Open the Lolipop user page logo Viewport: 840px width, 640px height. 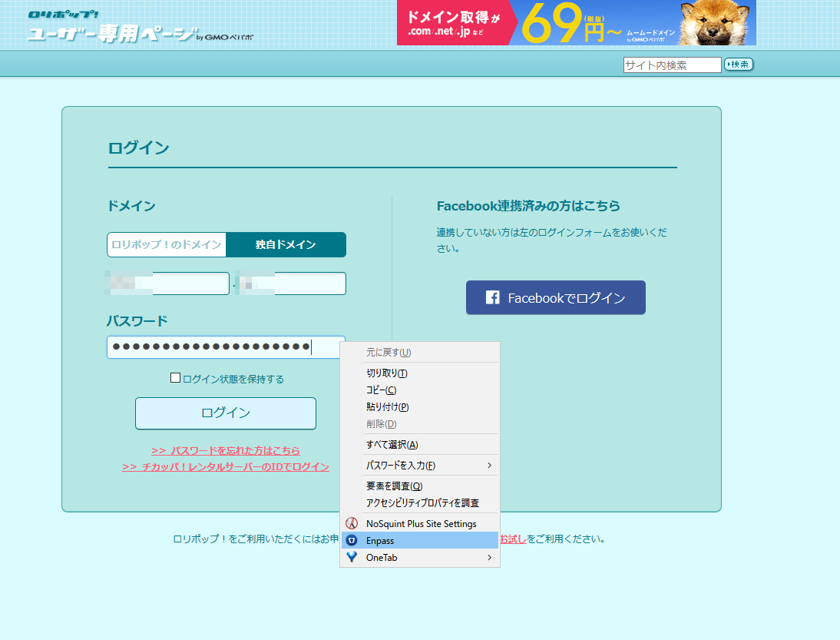pyautogui.click(x=140, y=26)
